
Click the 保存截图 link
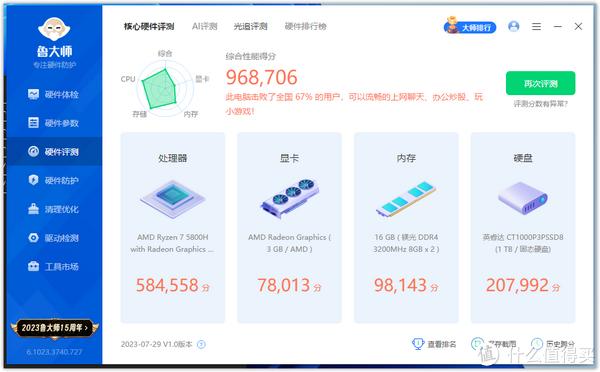[494, 344]
